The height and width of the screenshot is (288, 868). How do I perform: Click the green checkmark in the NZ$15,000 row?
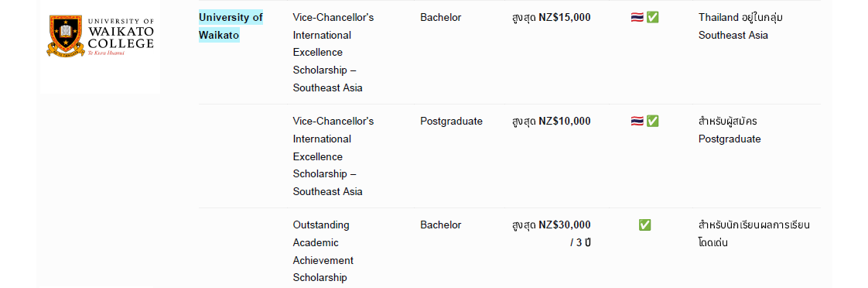tap(653, 18)
